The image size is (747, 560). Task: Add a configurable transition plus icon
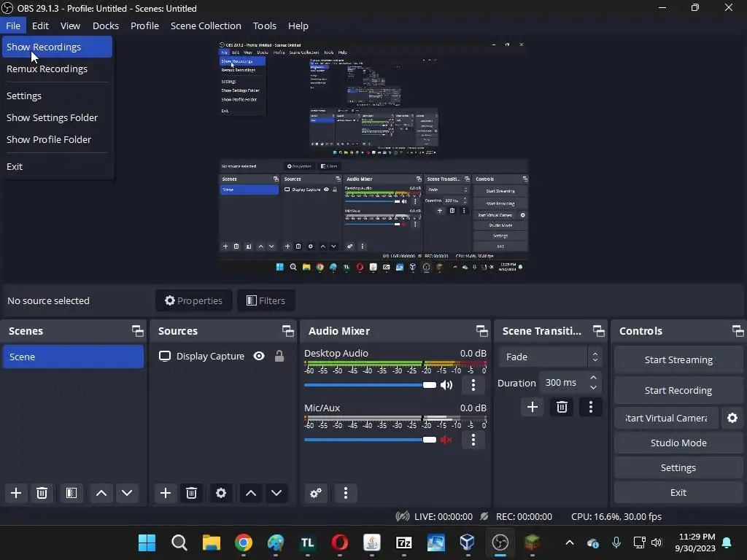pos(532,407)
